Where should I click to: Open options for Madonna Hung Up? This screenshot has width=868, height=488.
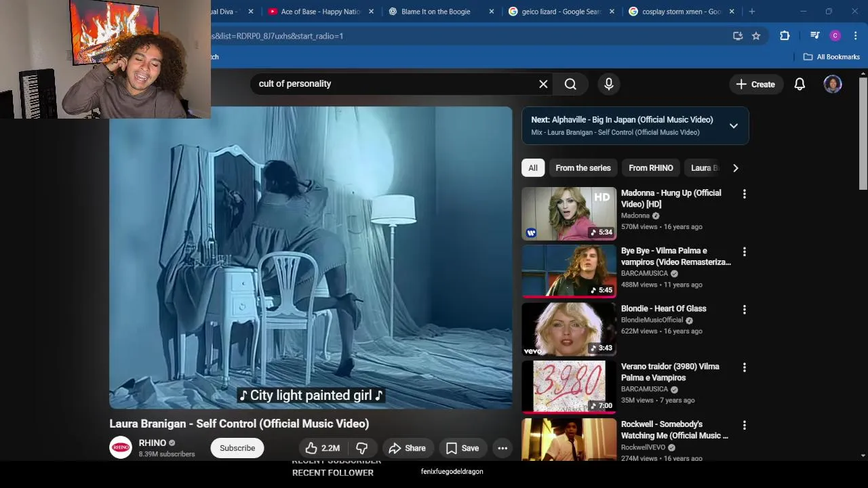(744, 194)
